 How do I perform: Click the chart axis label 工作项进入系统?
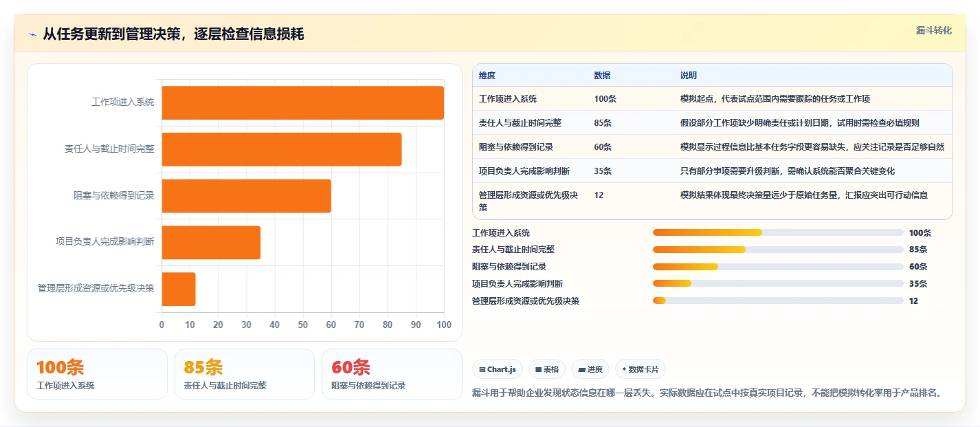coord(123,102)
